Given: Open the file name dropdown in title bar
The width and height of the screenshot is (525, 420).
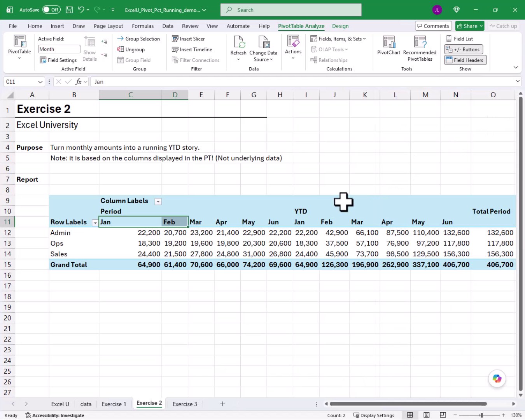Looking at the screenshot, I should pos(204,10).
